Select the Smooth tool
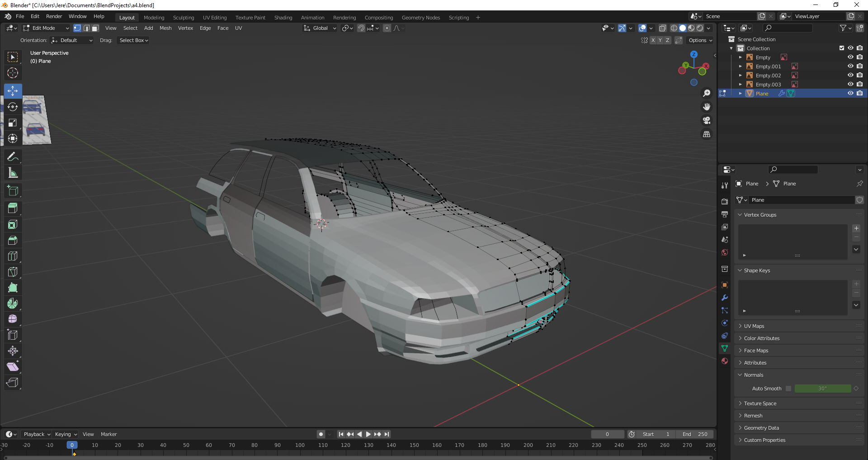Screen dimensions: 868x460 coord(13,319)
